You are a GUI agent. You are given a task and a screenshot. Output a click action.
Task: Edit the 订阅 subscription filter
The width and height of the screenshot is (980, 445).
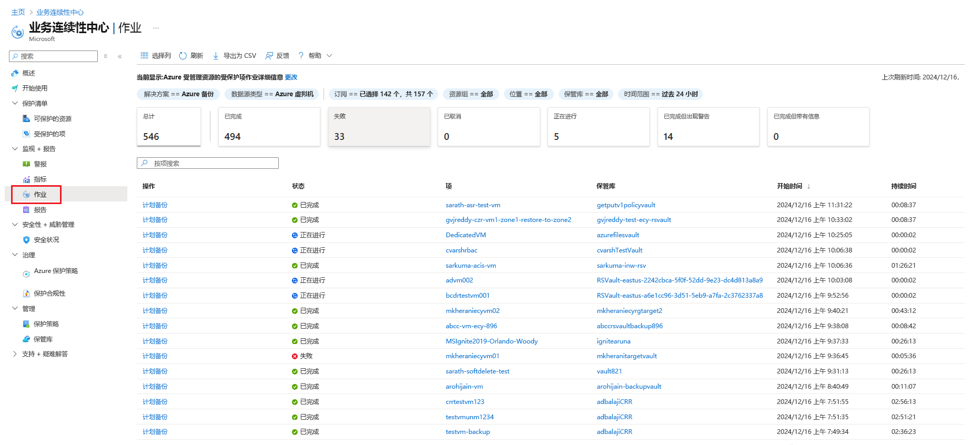pos(383,94)
